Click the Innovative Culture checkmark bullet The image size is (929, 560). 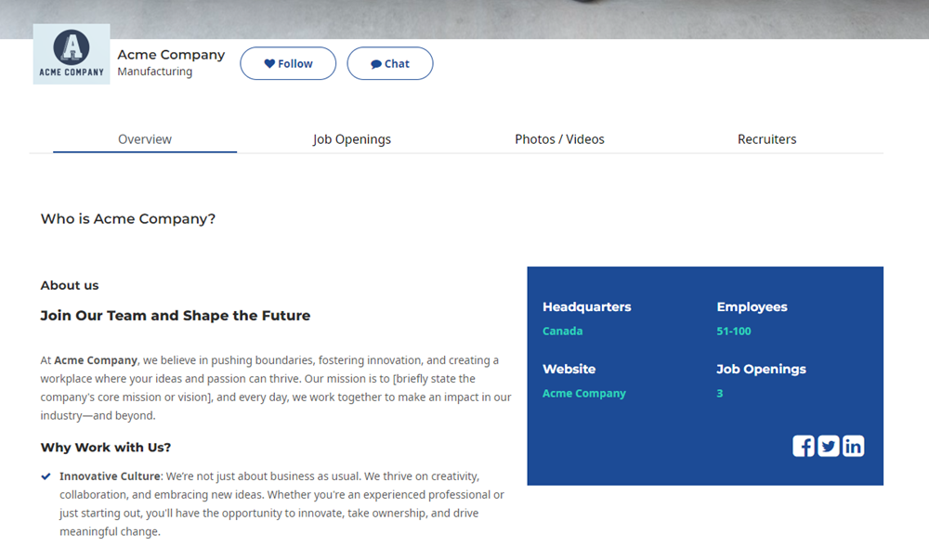(x=46, y=475)
